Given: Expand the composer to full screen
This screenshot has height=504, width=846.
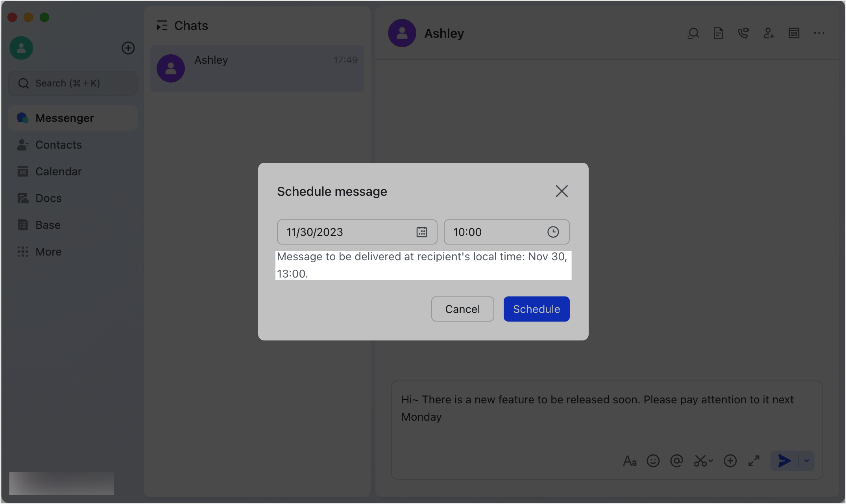Looking at the screenshot, I should pyautogui.click(x=754, y=461).
